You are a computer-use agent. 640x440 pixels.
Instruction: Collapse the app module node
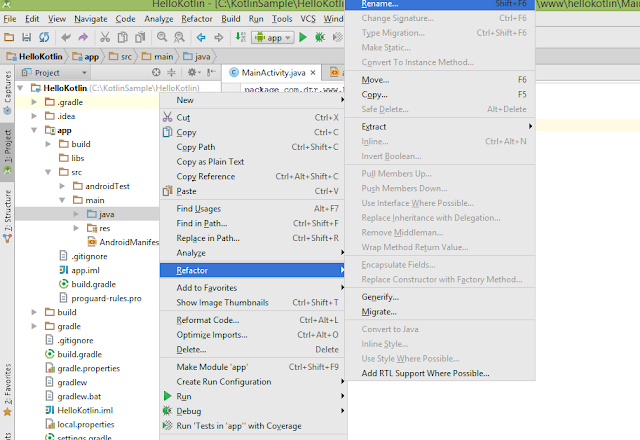34,130
